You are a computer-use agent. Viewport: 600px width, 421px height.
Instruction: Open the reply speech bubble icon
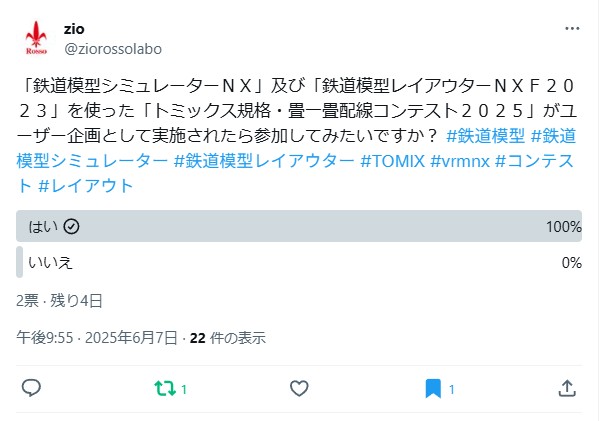(31, 388)
